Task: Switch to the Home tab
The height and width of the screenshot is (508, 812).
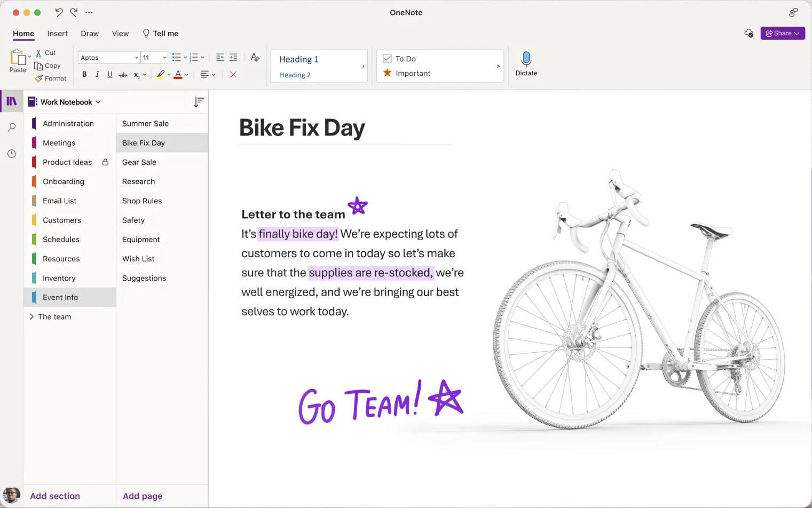Action: tap(23, 34)
